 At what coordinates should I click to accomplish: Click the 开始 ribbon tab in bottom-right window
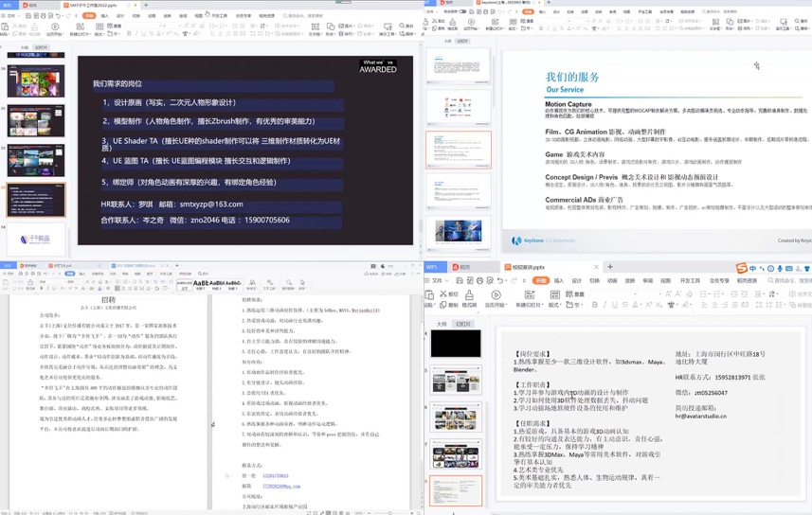(x=540, y=281)
